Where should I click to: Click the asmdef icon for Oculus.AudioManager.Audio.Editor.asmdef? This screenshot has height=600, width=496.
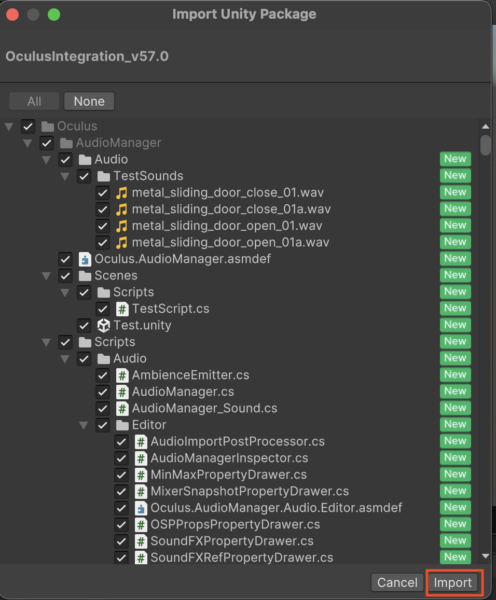click(x=141, y=508)
